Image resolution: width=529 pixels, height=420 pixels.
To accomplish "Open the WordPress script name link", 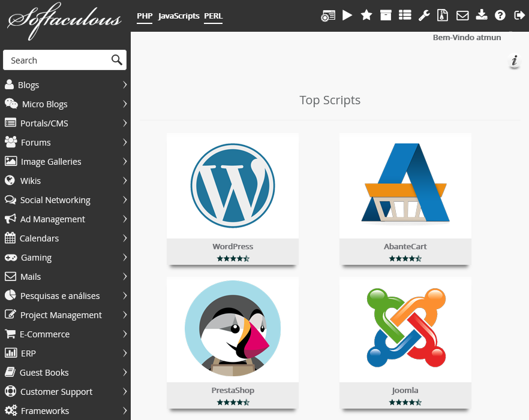I will click(233, 246).
